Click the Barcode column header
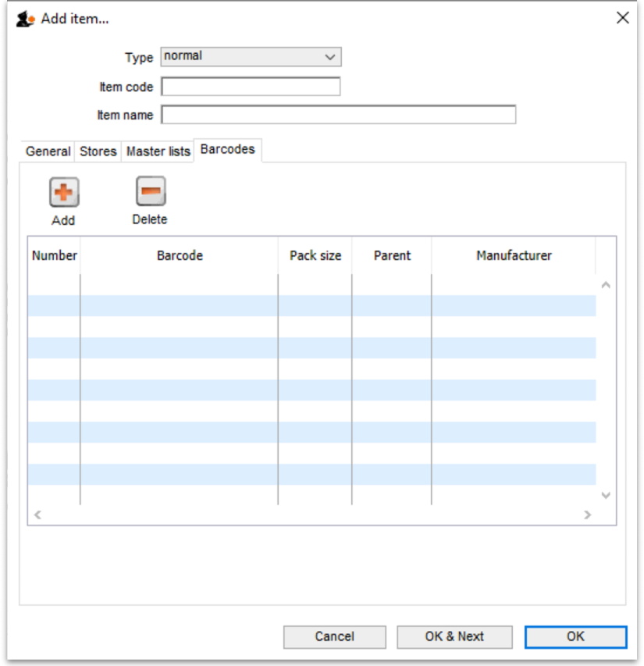The width and height of the screenshot is (644, 666). (180, 255)
